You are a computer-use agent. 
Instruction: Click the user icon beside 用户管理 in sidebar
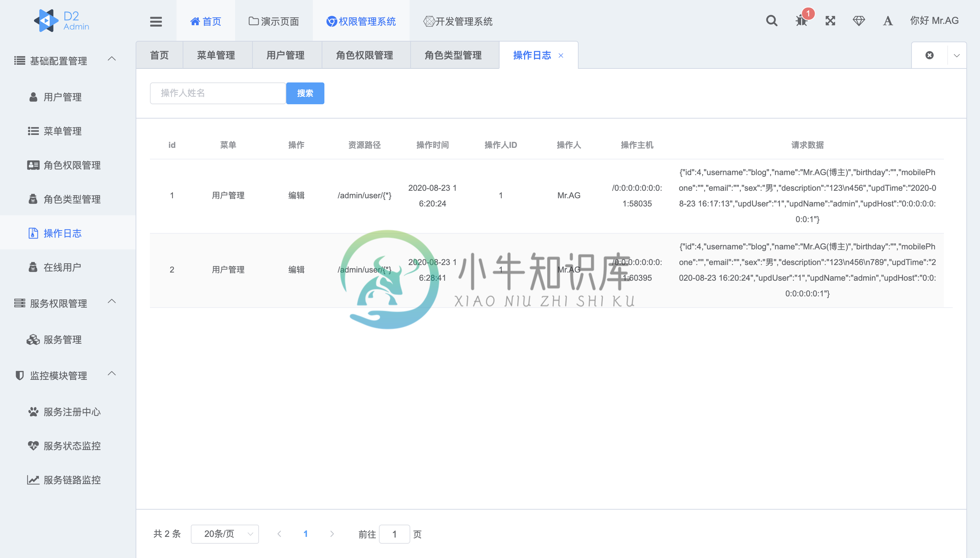(x=33, y=97)
